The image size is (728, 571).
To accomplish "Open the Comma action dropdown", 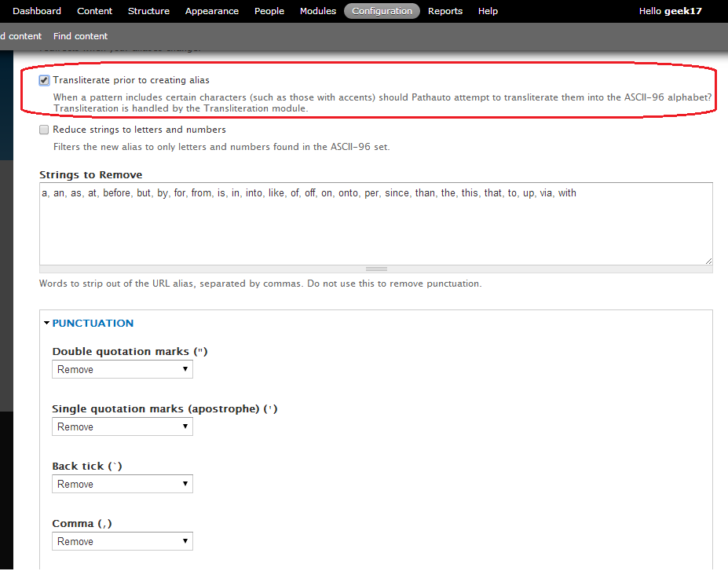I will (x=123, y=541).
